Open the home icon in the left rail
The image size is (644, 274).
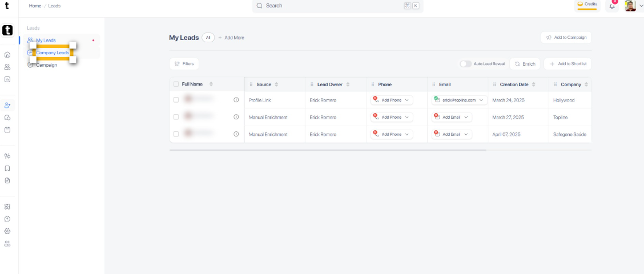pyautogui.click(x=7, y=55)
